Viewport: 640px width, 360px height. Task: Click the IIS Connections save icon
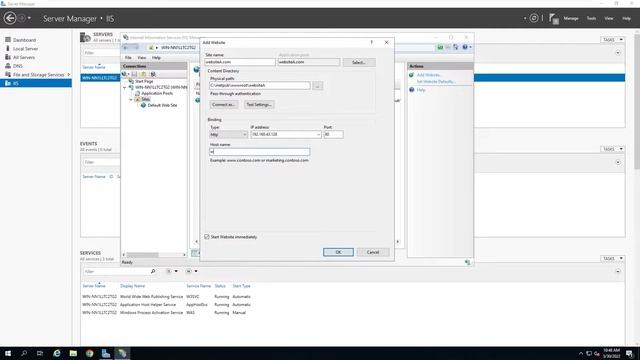[134, 74]
